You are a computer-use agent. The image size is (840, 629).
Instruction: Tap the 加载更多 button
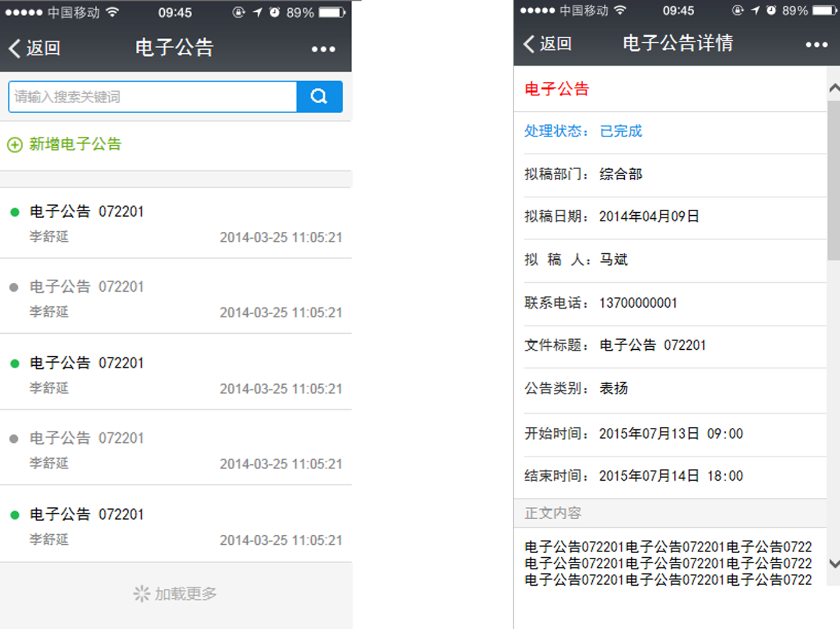(x=175, y=594)
